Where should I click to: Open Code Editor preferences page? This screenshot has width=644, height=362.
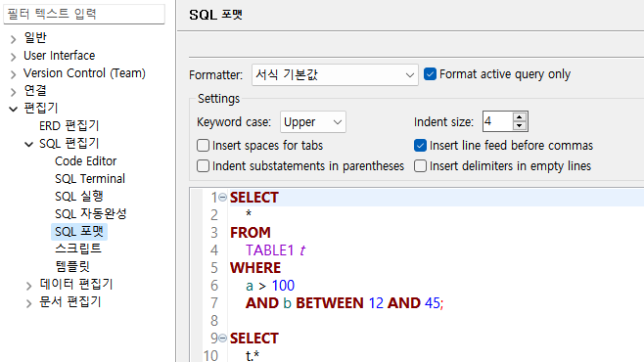coord(86,160)
